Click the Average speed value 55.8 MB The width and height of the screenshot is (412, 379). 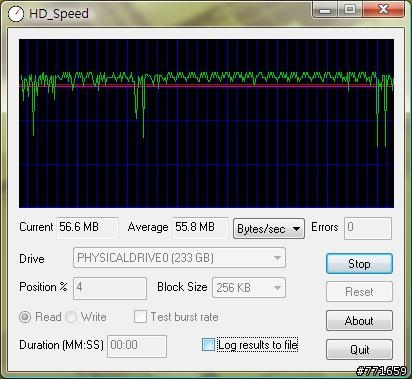[200, 228]
